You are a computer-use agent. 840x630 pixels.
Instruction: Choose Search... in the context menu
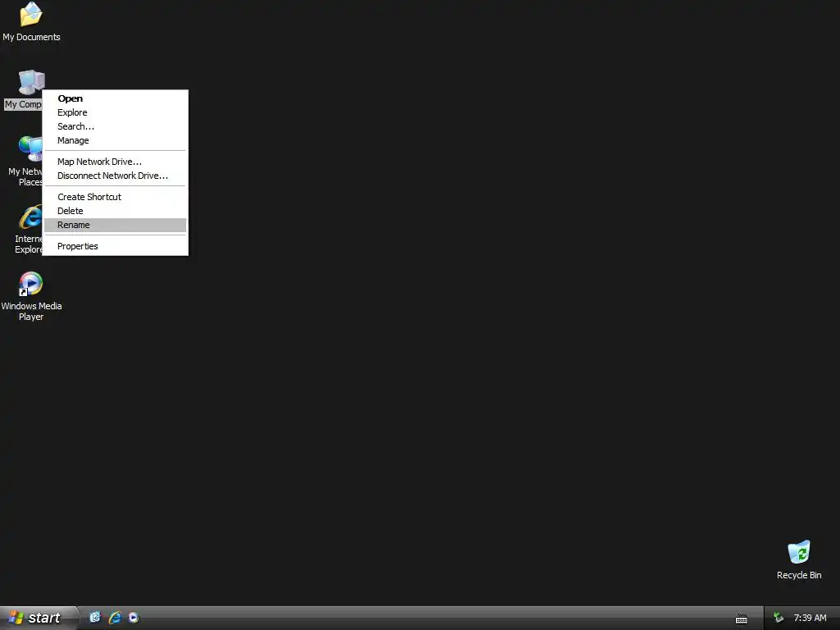115,126
